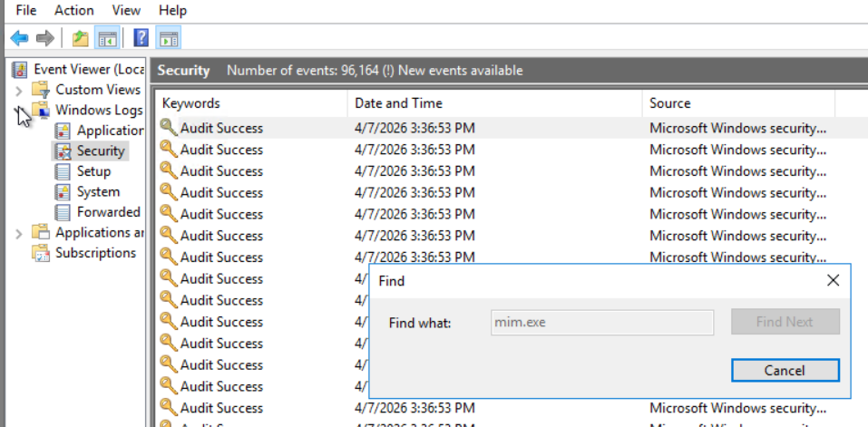Select the Subscriptions node icon
The image size is (868, 427).
[41, 253]
